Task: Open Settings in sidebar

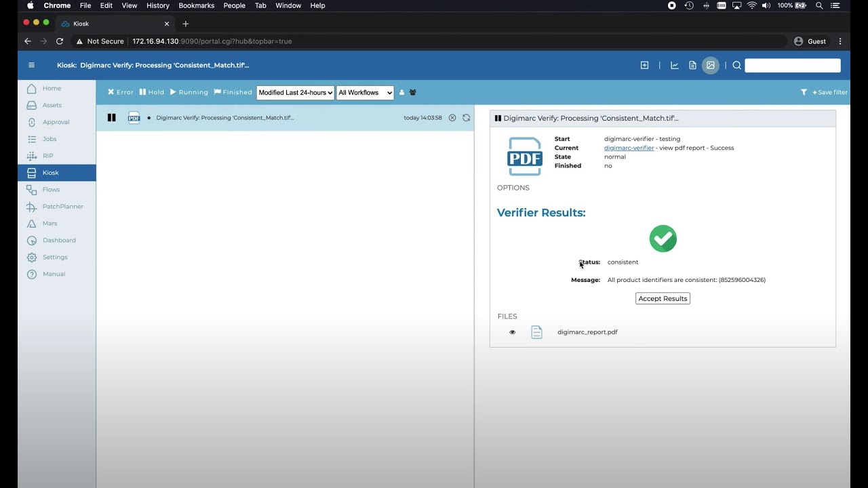Action: (x=56, y=257)
